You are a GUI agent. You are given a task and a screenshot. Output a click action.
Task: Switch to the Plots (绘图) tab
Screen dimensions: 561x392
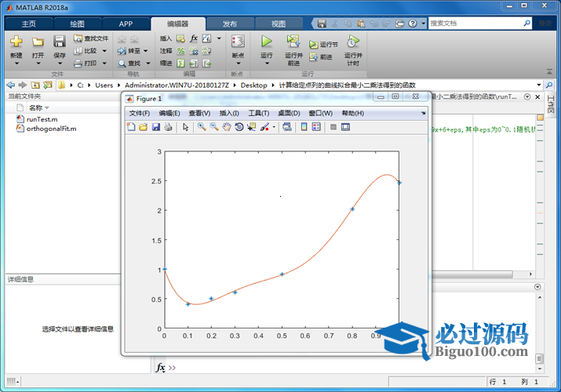[x=77, y=24]
